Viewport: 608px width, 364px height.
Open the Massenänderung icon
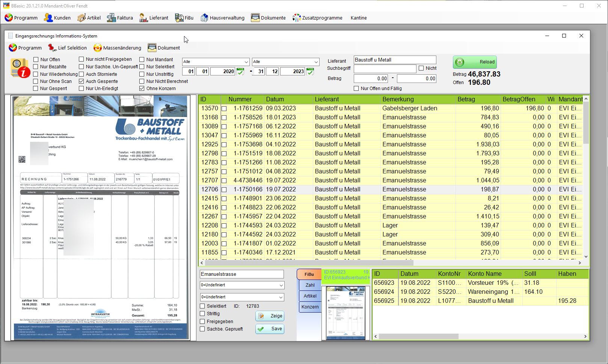point(98,48)
